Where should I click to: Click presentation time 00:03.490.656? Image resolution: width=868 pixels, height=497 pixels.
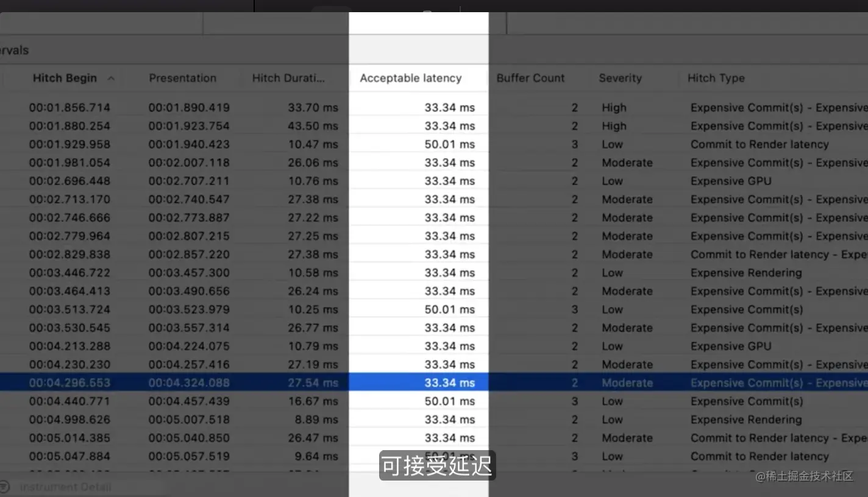point(189,291)
